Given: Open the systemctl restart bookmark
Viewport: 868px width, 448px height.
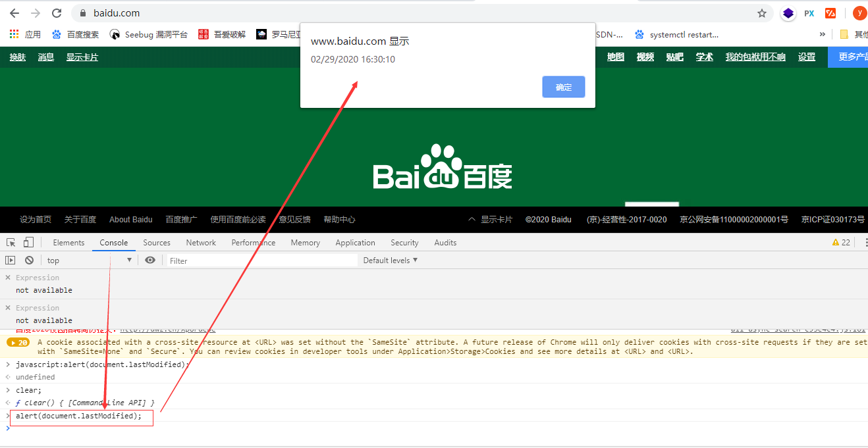Looking at the screenshot, I should pyautogui.click(x=677, y=34).
